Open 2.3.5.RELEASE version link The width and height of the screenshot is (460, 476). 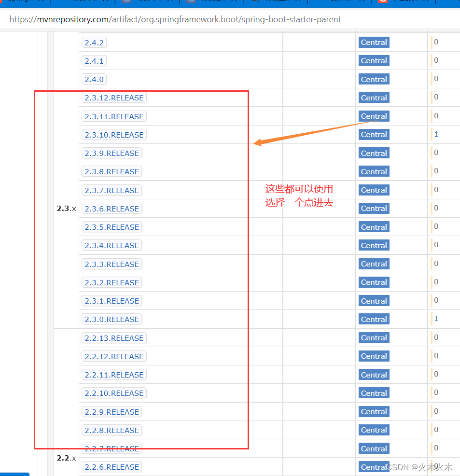pos(112,227)
